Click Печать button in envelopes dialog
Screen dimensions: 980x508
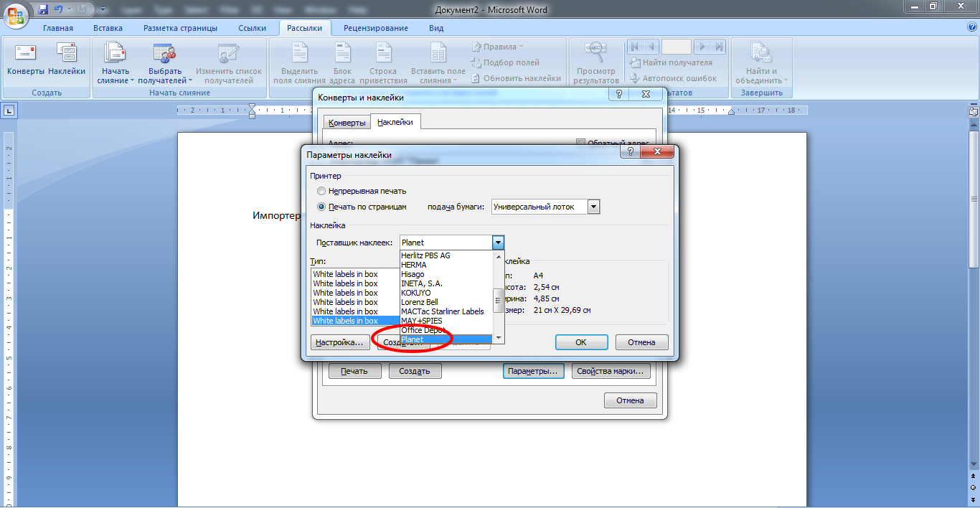pos(354,371)
